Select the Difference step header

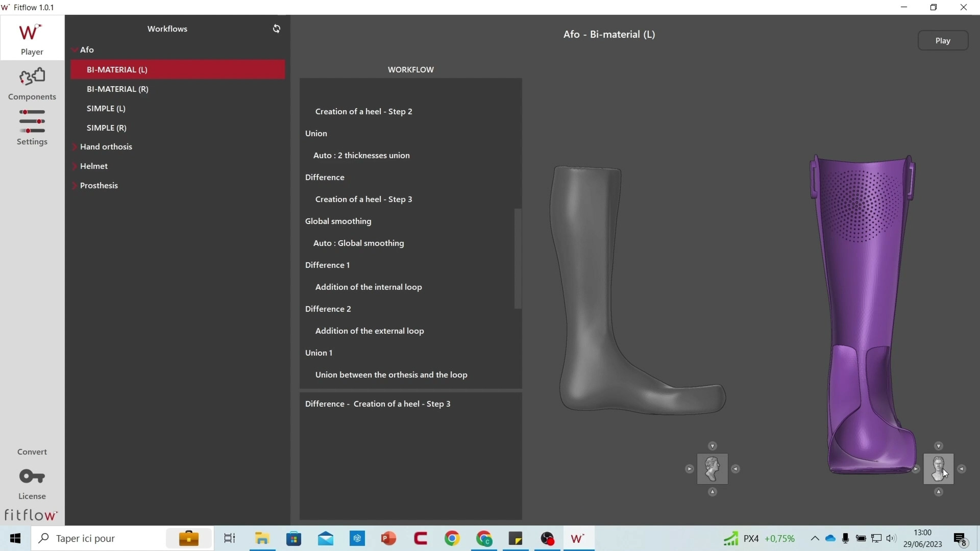[x=325, y=177]
